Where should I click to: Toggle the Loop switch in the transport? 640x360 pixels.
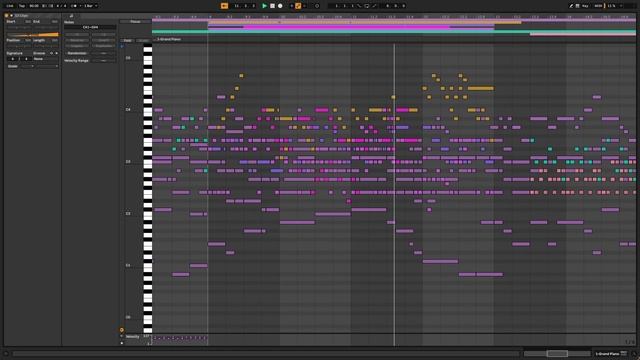pos(367,6)
